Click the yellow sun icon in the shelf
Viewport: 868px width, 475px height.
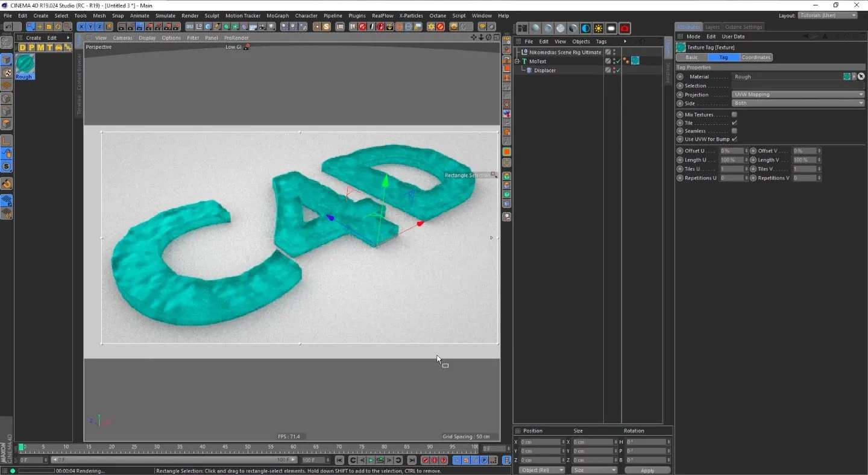click(x=431, y=27)
